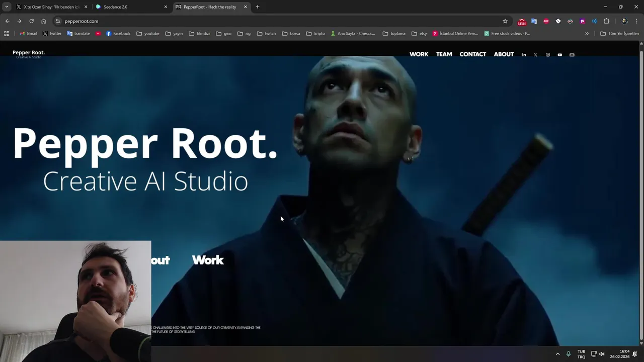Open the twitter bookmark

[52, 34]
